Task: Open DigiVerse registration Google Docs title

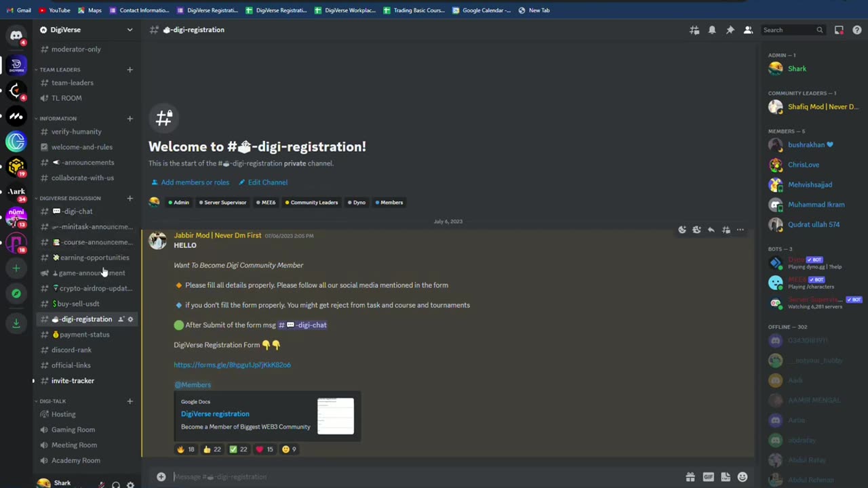Action: point(215,413)
